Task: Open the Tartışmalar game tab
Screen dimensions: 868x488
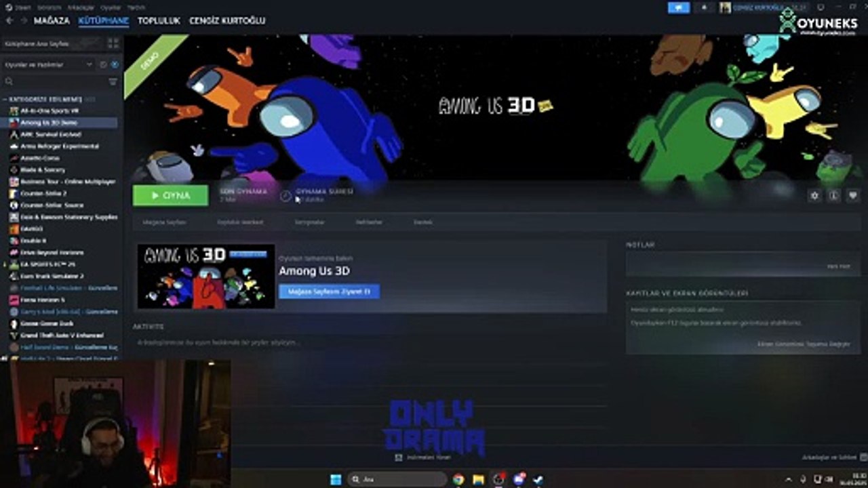Action: tap(309, 222)
